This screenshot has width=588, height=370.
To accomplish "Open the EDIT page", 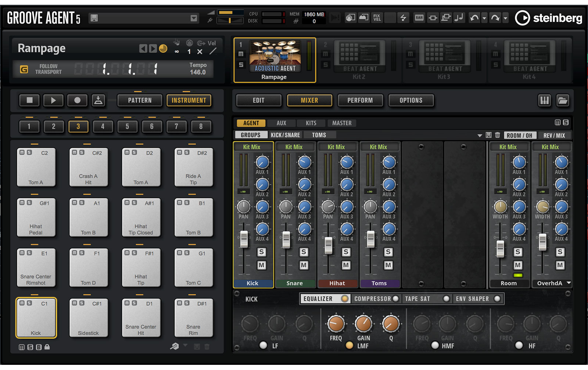I will [x=259, y=100].
